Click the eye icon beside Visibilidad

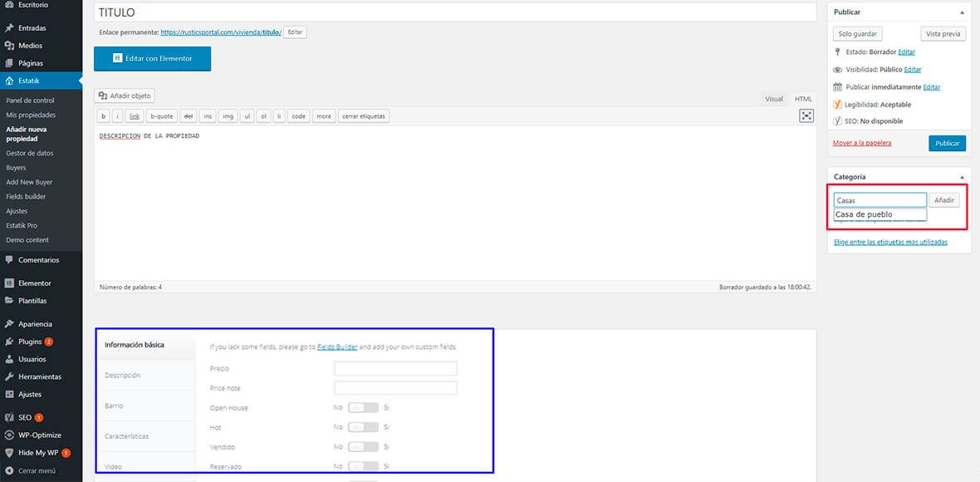[x=837, y=70]
